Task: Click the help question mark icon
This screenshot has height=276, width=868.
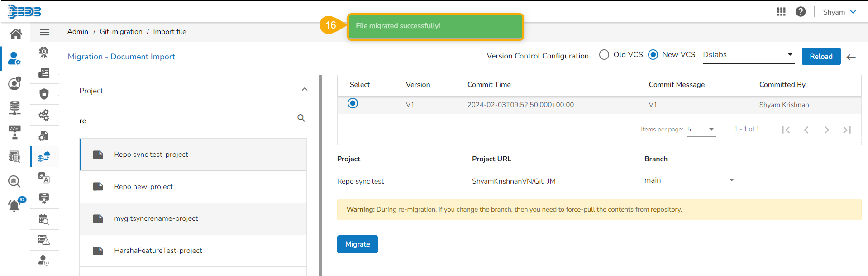Action: 801,12
